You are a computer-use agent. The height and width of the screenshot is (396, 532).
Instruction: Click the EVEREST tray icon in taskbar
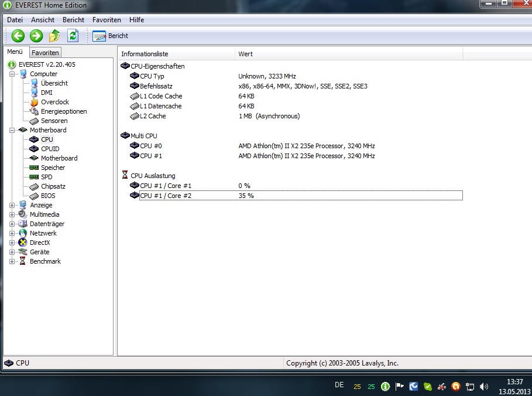[x=385, y=387]
